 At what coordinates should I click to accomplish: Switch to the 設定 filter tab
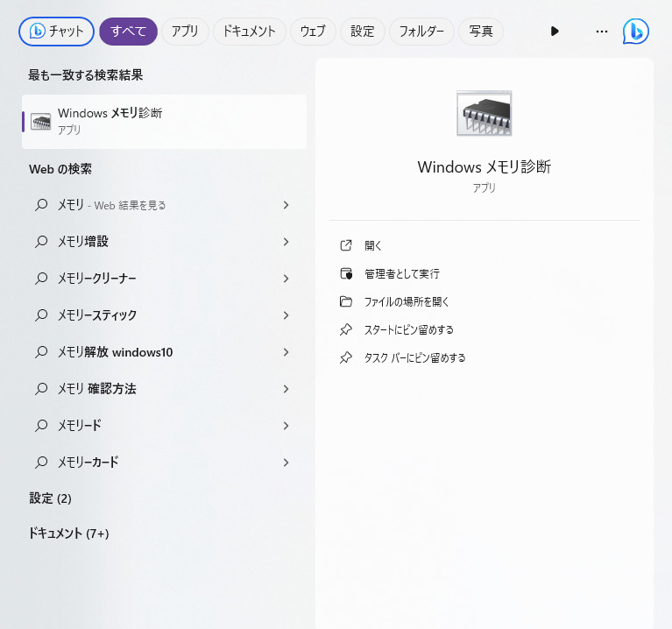pyautogui.click(x=362, y=32)
